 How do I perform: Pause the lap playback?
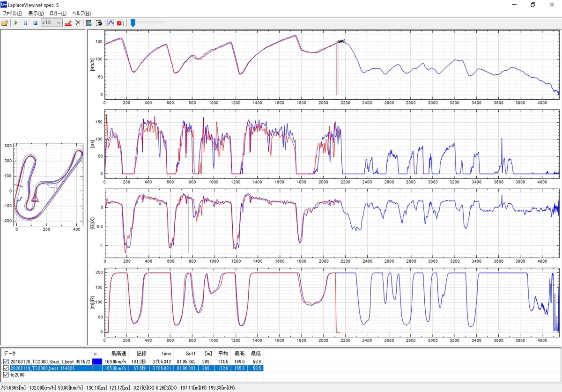tap(25, 22)
